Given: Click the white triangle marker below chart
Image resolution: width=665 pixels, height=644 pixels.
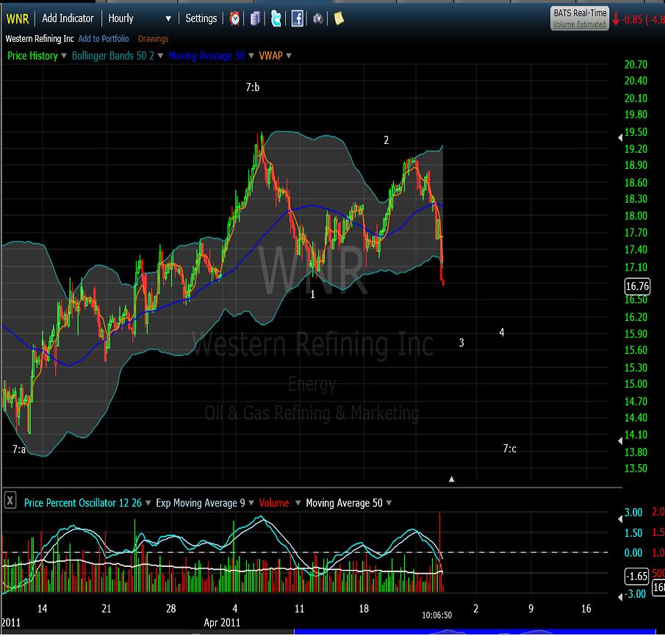Looking at the screenshot, I should point(452,479).
